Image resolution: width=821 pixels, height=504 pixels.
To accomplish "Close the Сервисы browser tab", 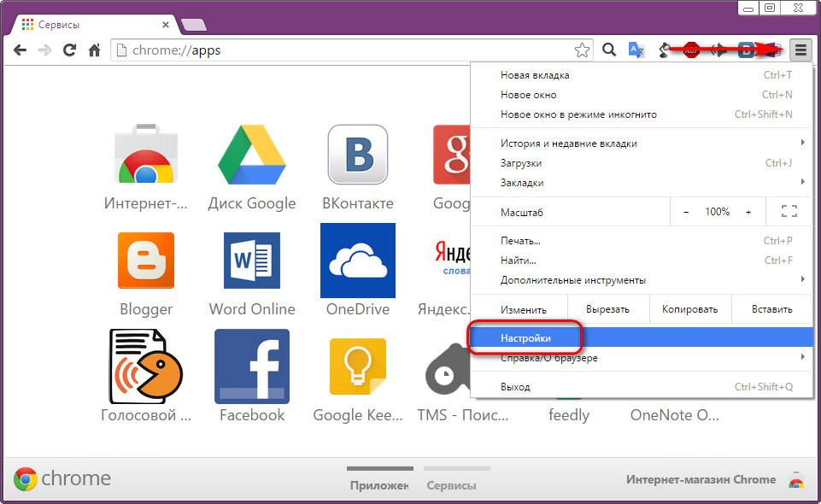I will coord(166,25).
